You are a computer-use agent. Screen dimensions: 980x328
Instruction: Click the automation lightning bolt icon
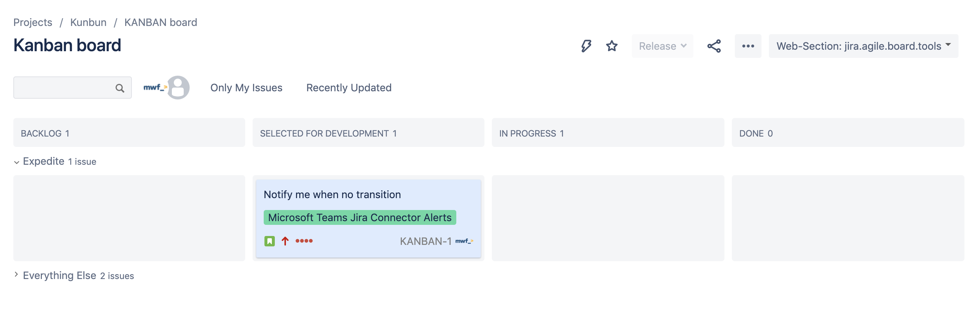click(x=586, y=46)
